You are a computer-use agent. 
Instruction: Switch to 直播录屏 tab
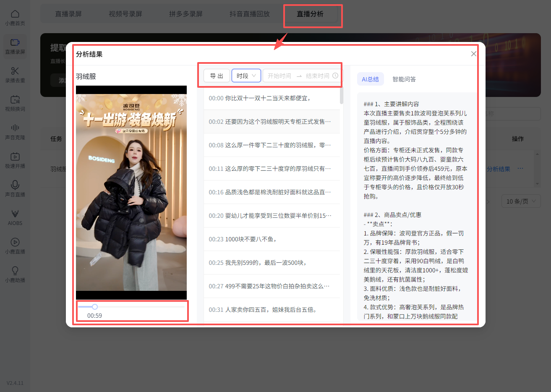point(68,14)
